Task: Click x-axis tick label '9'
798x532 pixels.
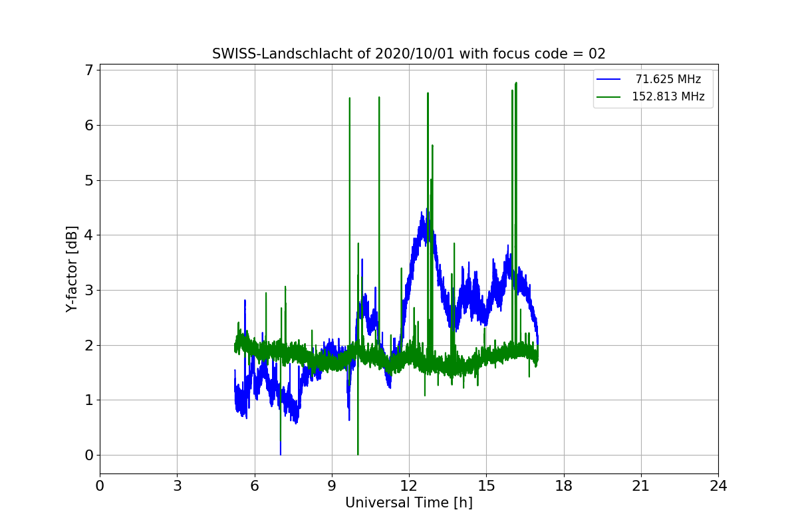Action: coord(332,486)
